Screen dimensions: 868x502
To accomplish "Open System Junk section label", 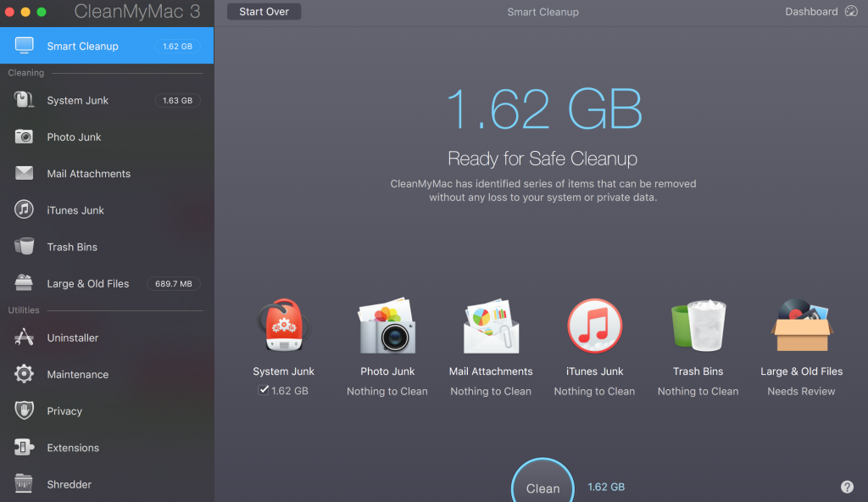I will pos(77,100).
